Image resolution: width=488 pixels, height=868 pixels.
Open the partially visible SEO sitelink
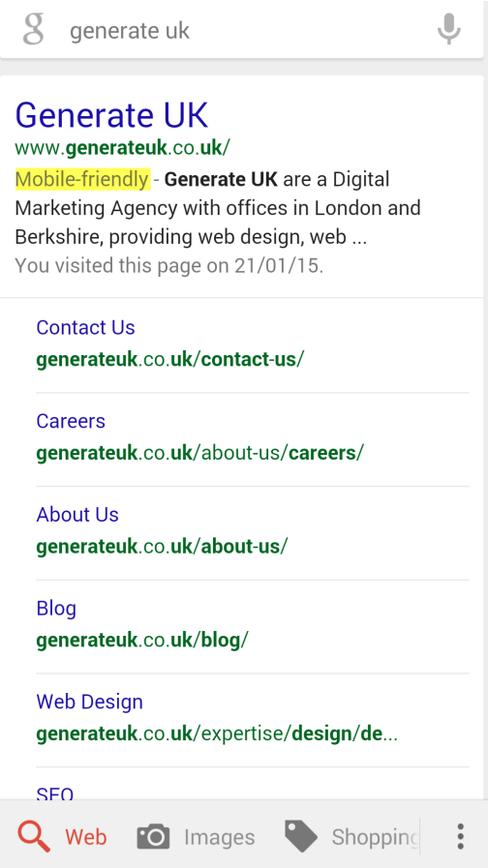click(x=55, y=794)
